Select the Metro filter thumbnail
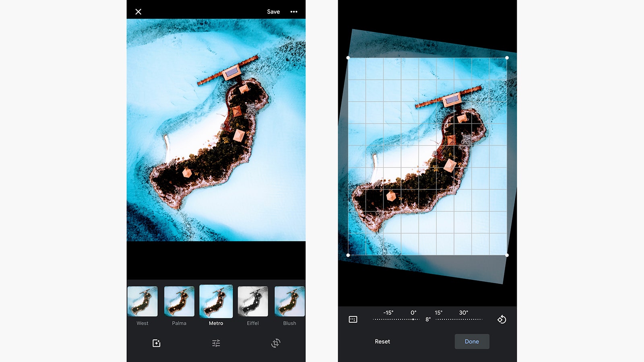Image resolution: width=644 pixels, height=362 pixels. point(216,301)
